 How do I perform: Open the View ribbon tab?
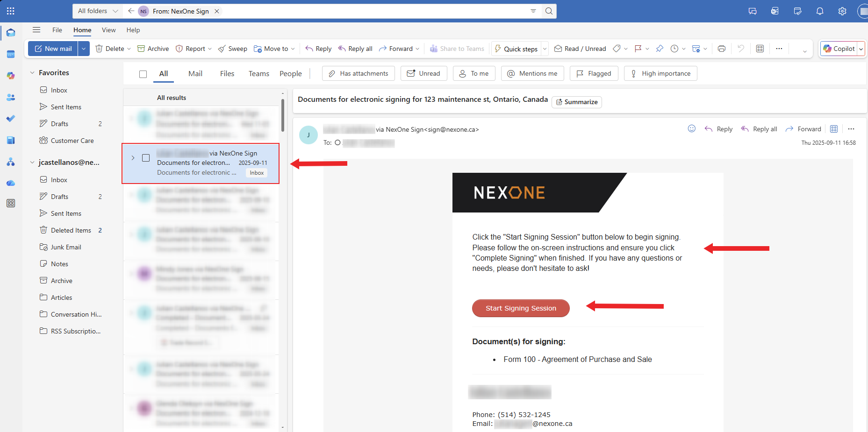(x=108, y=30)
